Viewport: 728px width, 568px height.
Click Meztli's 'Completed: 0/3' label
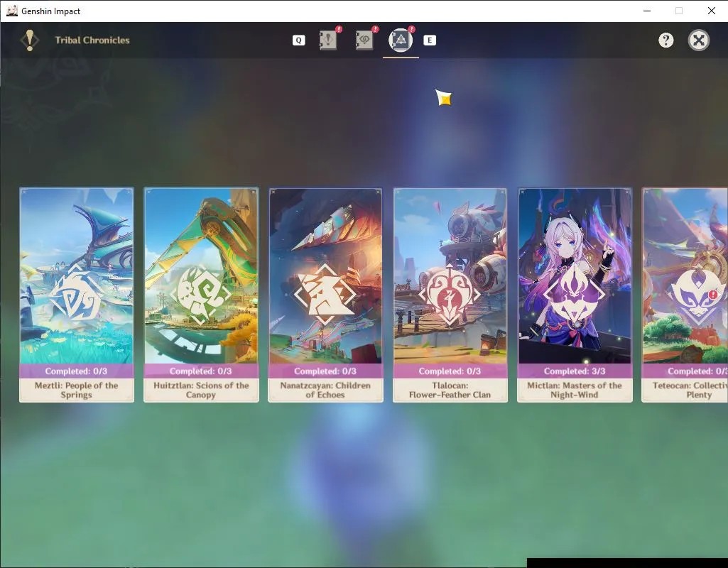[x=76, y=371]
